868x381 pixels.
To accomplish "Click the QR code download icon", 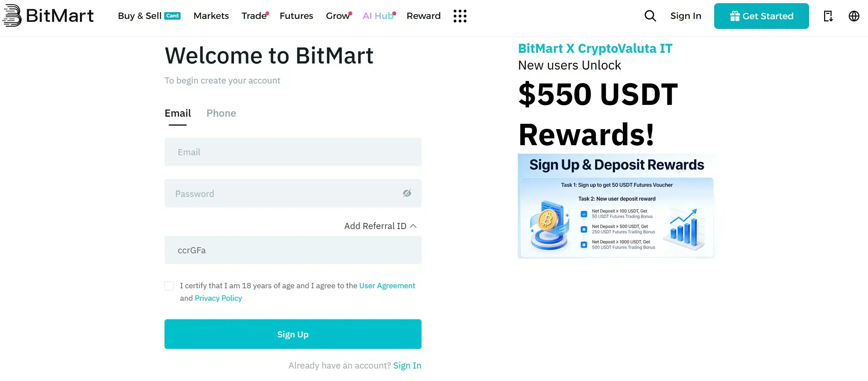I will [828, 16].
